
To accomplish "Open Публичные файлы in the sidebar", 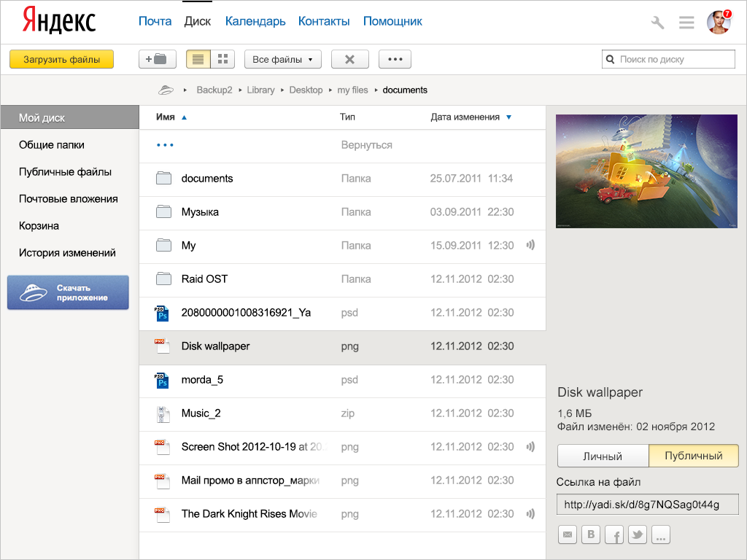I will coord(65,172).
